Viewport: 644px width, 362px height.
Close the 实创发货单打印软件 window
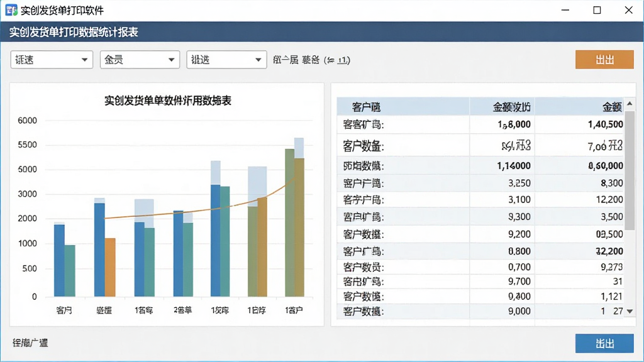pyautogui.click(x=628, y=10)
